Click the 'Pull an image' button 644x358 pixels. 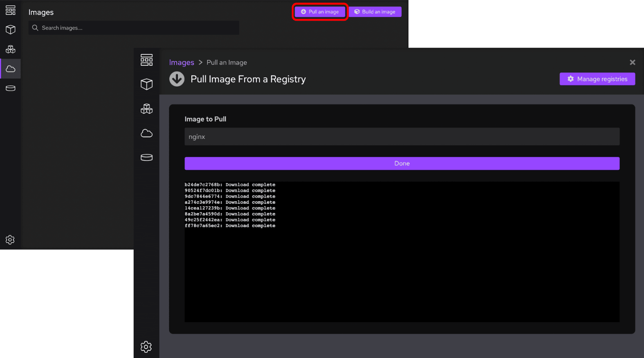click(x=320, y=12)
